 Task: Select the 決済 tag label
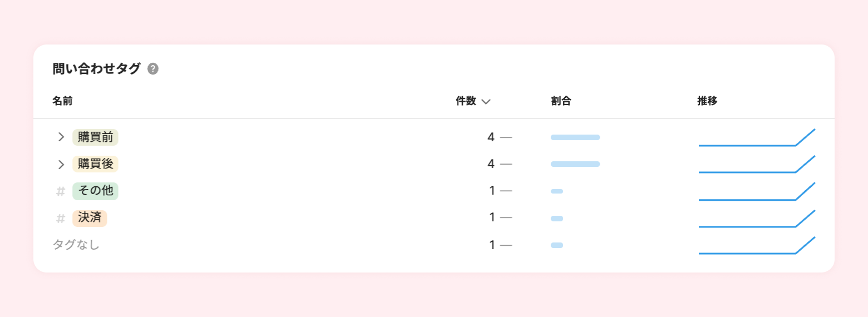point(90,218)
